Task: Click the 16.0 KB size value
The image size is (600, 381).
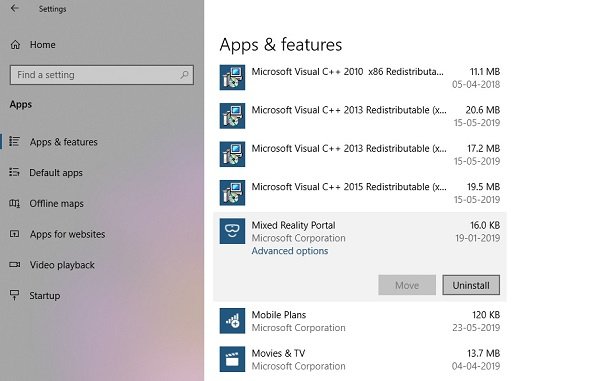Action: point(485,225)
